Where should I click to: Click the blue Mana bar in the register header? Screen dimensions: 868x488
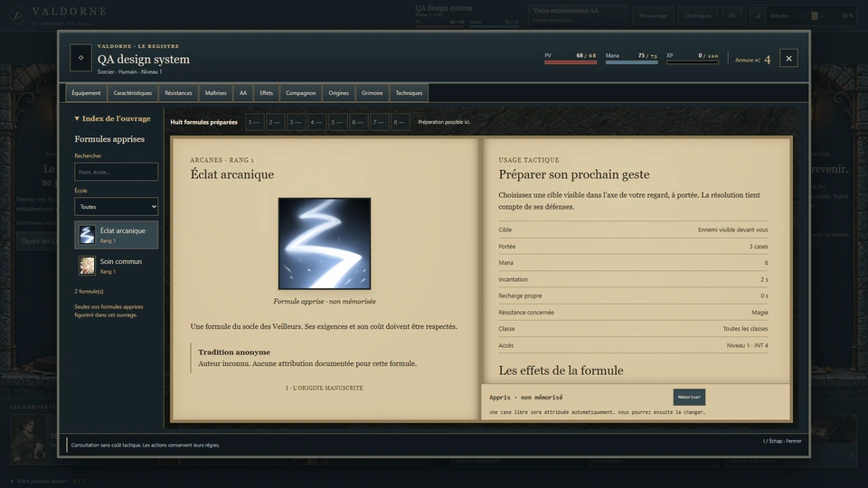click(632, 62)
